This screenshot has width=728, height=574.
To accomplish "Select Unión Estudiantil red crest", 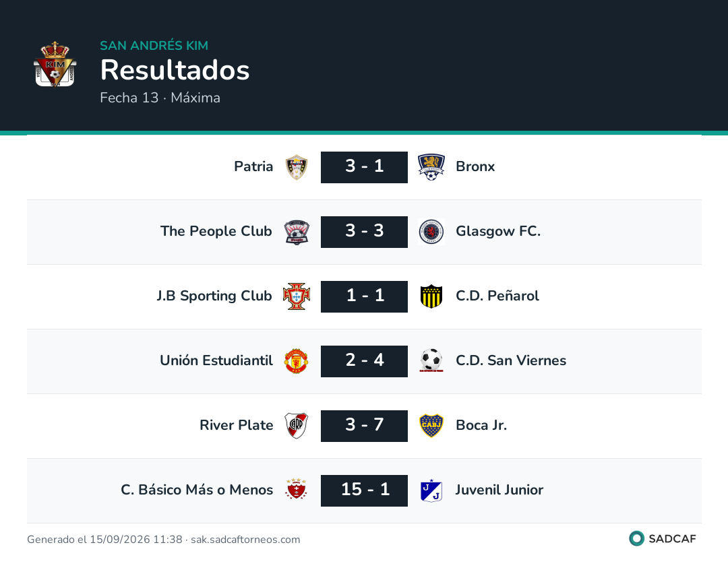I will [296, 361].
